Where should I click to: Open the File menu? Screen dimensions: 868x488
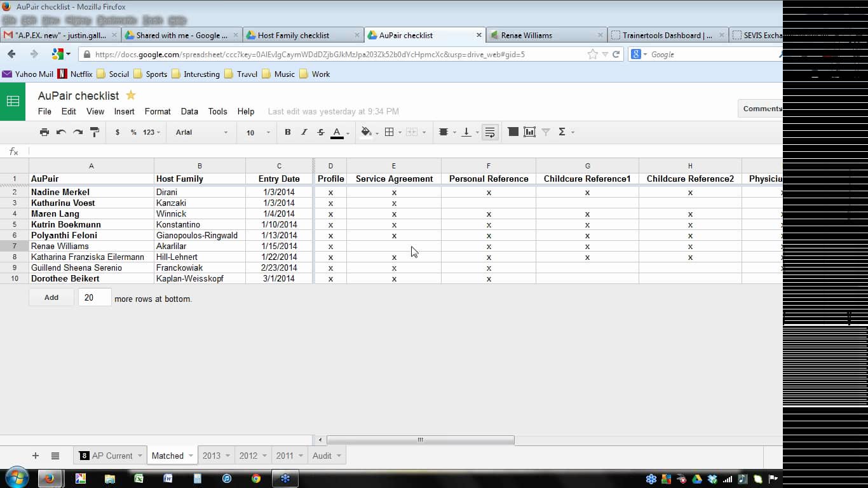tap(44, 111)
